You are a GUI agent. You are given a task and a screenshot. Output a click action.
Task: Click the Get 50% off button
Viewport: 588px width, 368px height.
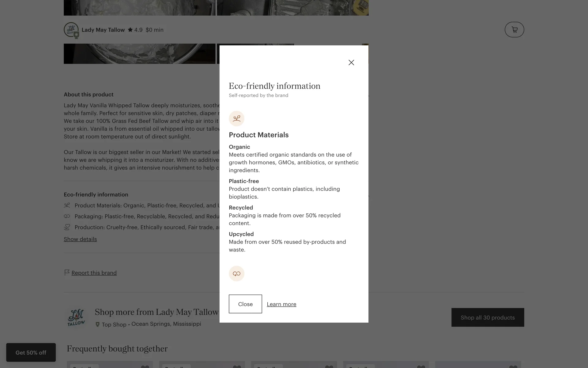[31, 352]
